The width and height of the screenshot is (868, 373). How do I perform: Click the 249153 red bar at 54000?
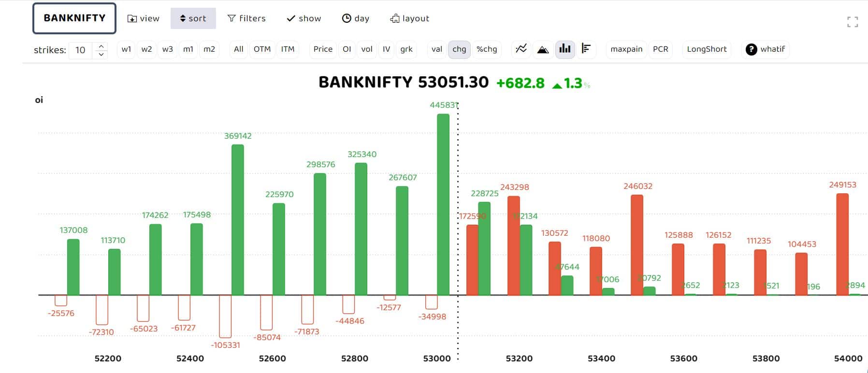click(842, 244)
